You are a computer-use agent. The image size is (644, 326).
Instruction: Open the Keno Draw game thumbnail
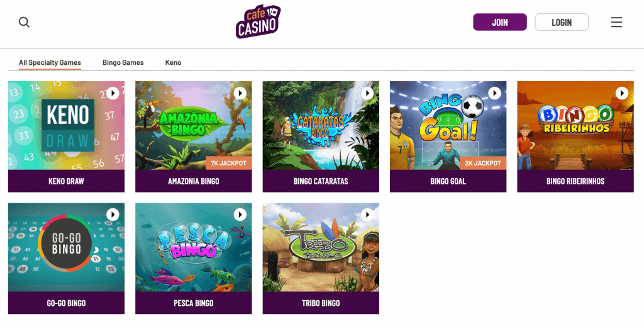pyautogui.click(x=66, y=125)
